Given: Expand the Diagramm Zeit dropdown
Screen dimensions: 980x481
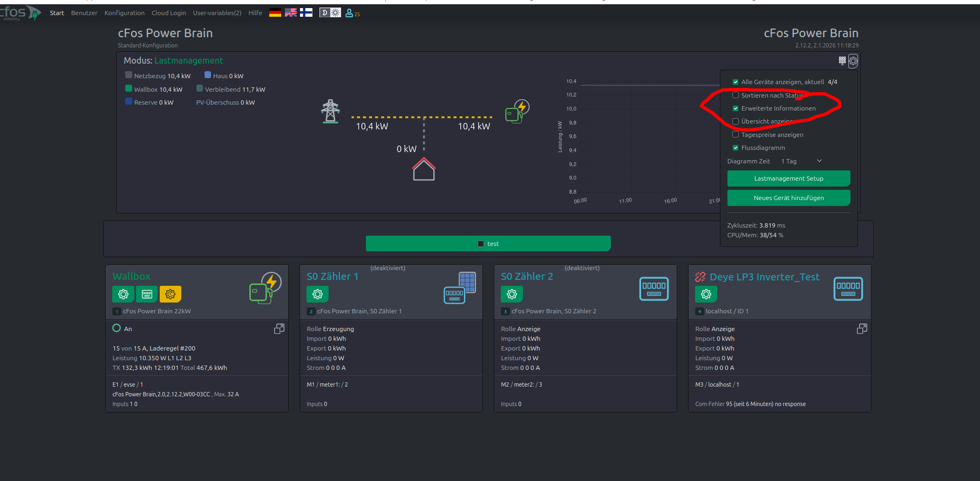Looking at the screenshot, I should (x=801, y=161).
